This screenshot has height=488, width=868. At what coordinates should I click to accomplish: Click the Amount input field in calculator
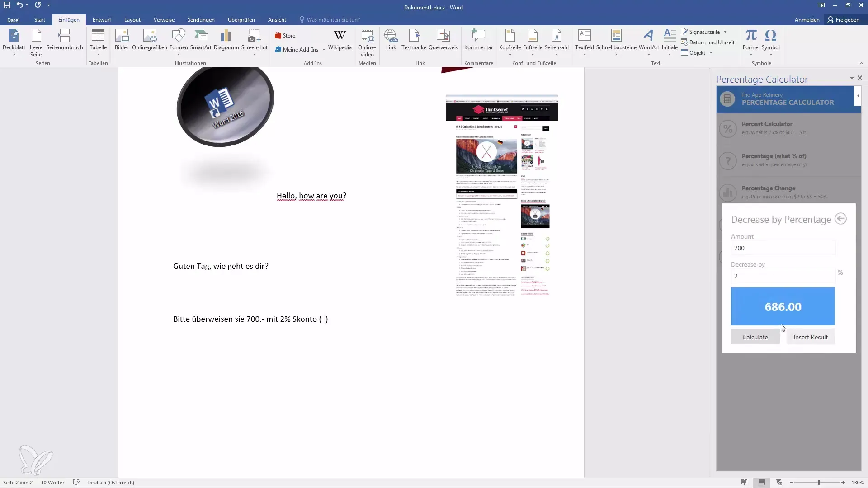pos(783,248)
